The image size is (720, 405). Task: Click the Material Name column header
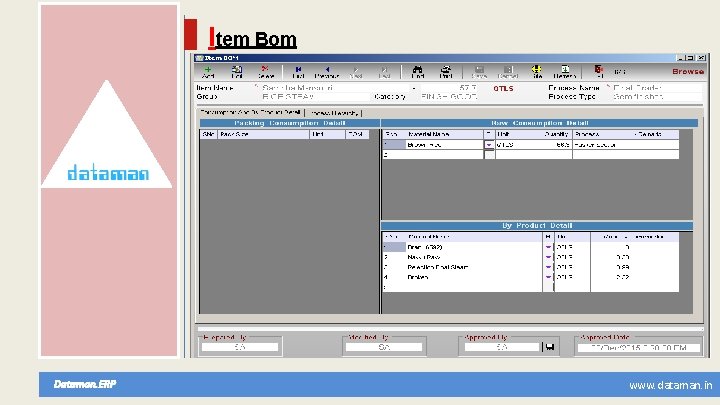point(444,134)
